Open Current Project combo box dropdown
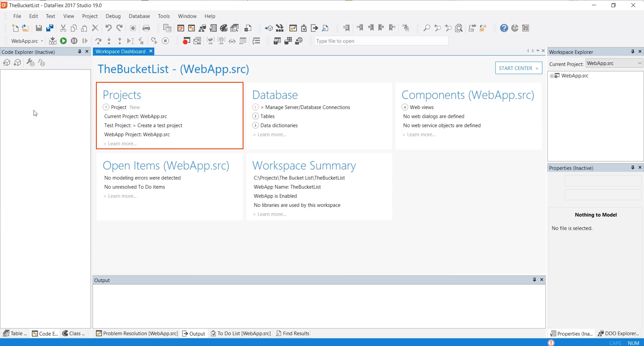 click(x=639, y=63)
